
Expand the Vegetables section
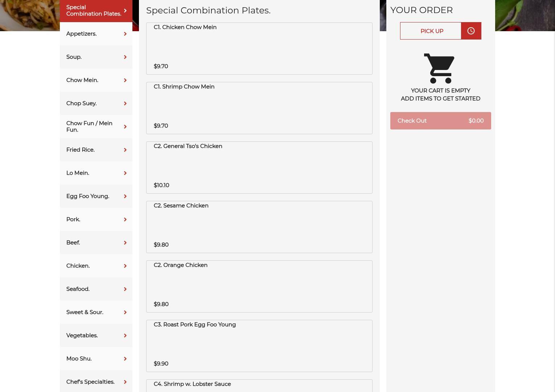coord(82,335)
